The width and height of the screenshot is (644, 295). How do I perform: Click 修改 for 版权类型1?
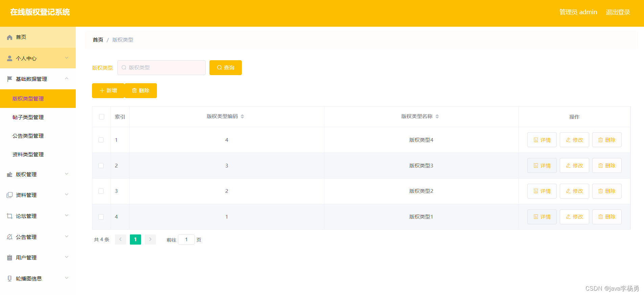pyautogui.click(x=574, y=217)
